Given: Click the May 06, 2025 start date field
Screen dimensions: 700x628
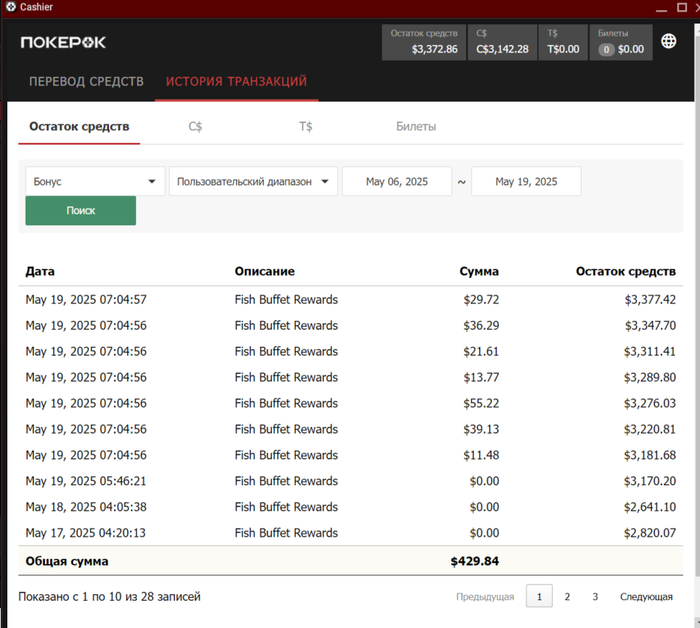Looking at the screenshot, I should click(397, 181).
